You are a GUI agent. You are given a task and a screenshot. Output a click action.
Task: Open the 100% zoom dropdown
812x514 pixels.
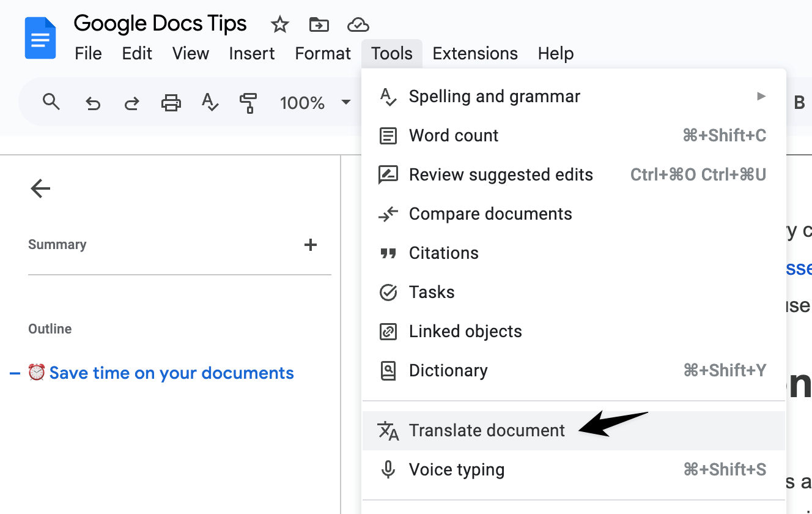315,103
